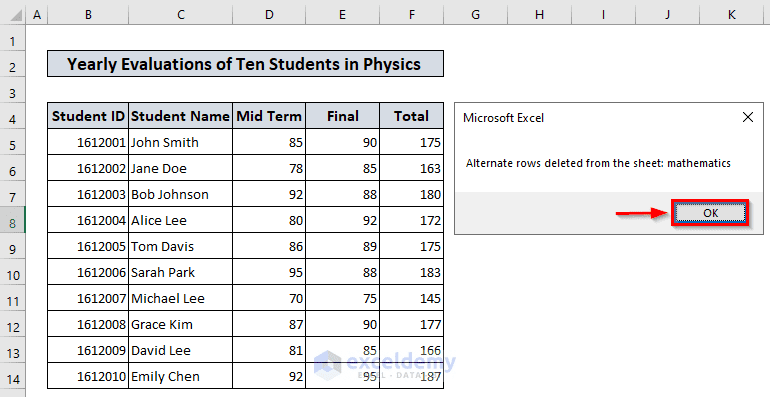
Task: Click student ID 1612007
Action: click(x=88, y=298)
